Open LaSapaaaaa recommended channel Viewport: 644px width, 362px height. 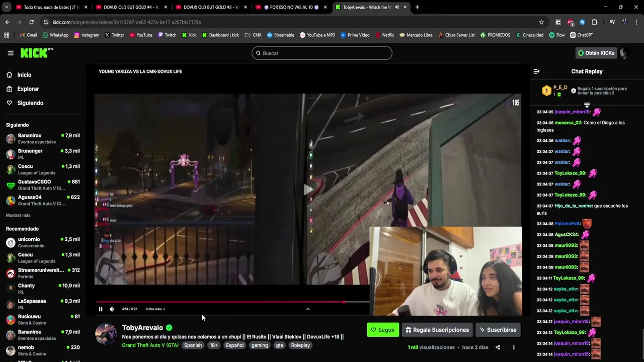point(43,304)
